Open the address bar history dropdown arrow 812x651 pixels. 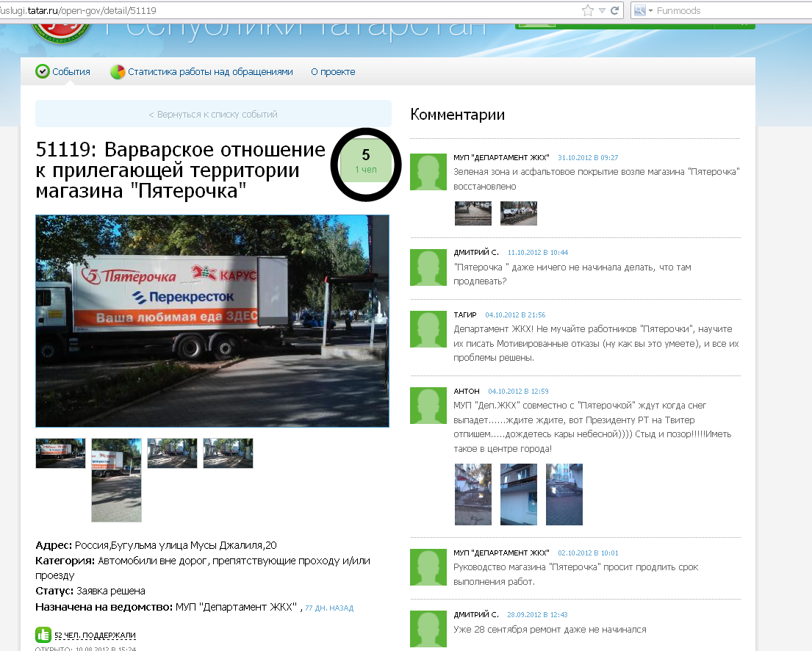602,10
